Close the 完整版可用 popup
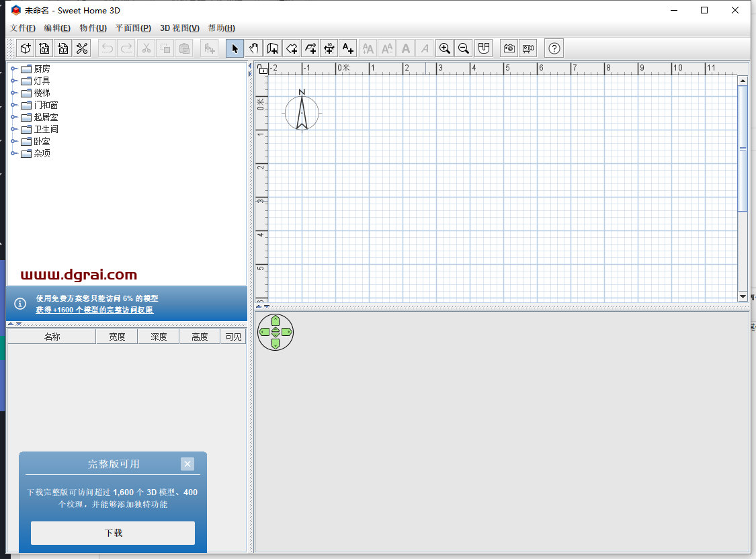The image size is (756, 559). tap(187, 464)
